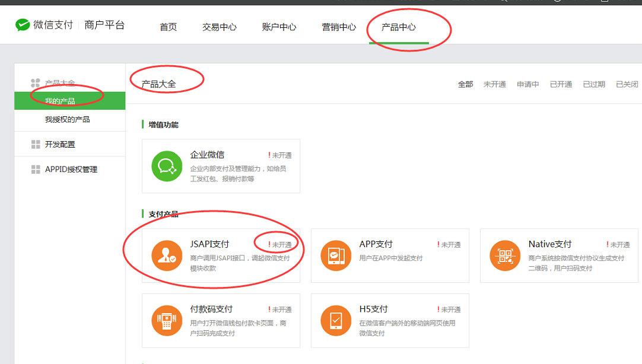Switch to the 营销中心 tab
Image resolution: width=642 pixels, height=364 pixels.
point(339,27)
